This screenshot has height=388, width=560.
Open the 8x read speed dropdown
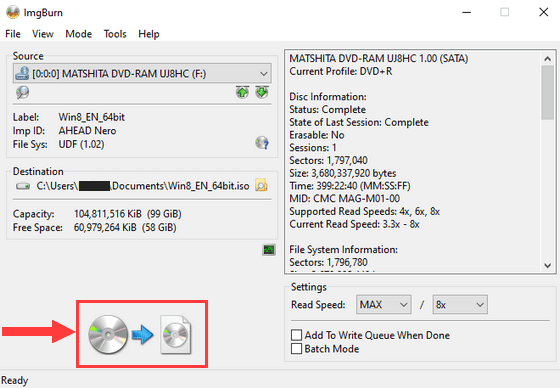pyautogui.click(x=460, y=304)
